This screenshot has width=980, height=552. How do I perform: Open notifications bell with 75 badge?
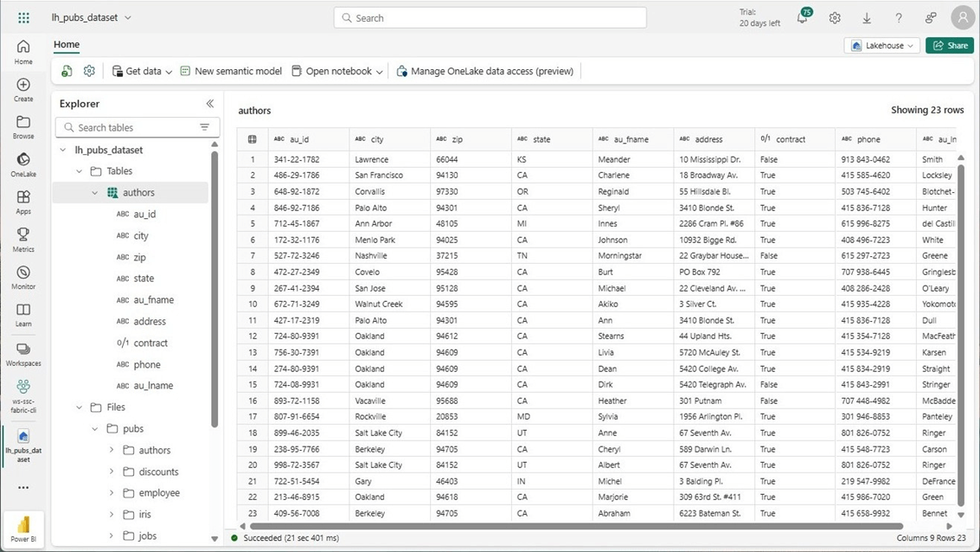[804, 17]
